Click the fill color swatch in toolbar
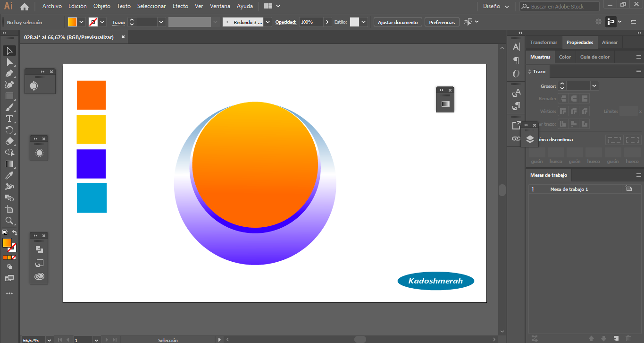The height and width of the screenshot is (343, 644). click(7, 243)
